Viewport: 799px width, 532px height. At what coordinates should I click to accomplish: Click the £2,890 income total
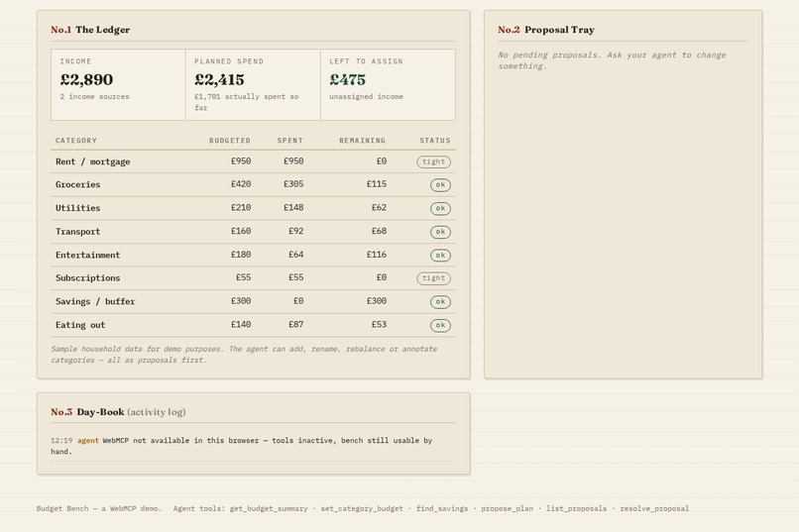click(x=86, y=79)
